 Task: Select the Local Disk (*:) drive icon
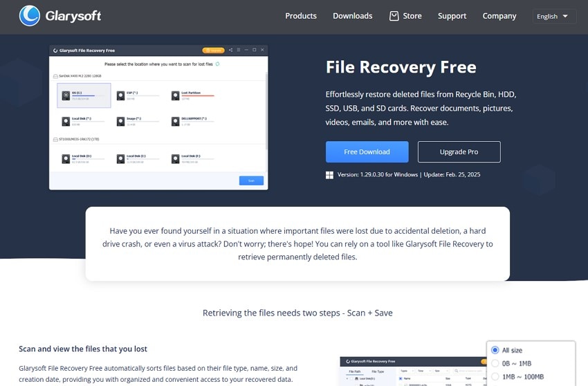tap(66, 121)
